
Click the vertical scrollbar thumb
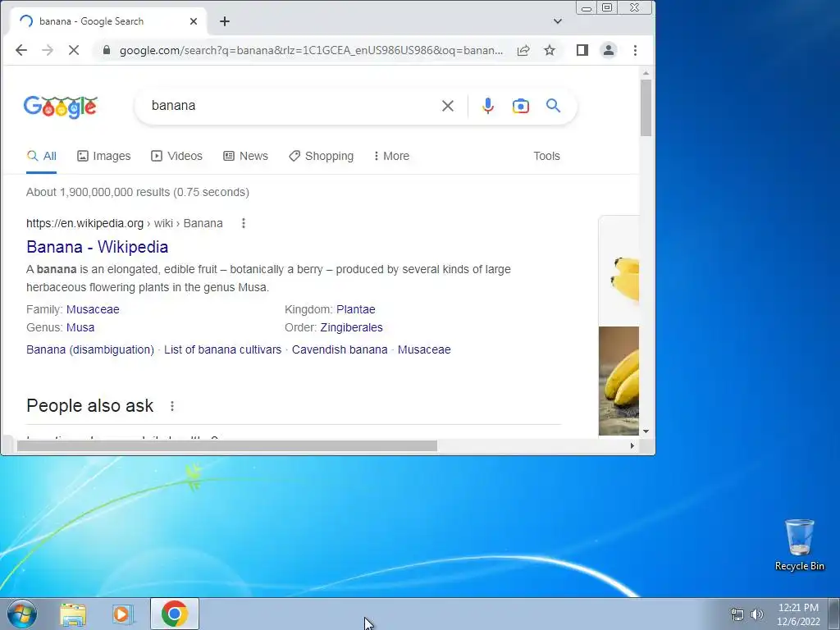click(x=646, y=107)
